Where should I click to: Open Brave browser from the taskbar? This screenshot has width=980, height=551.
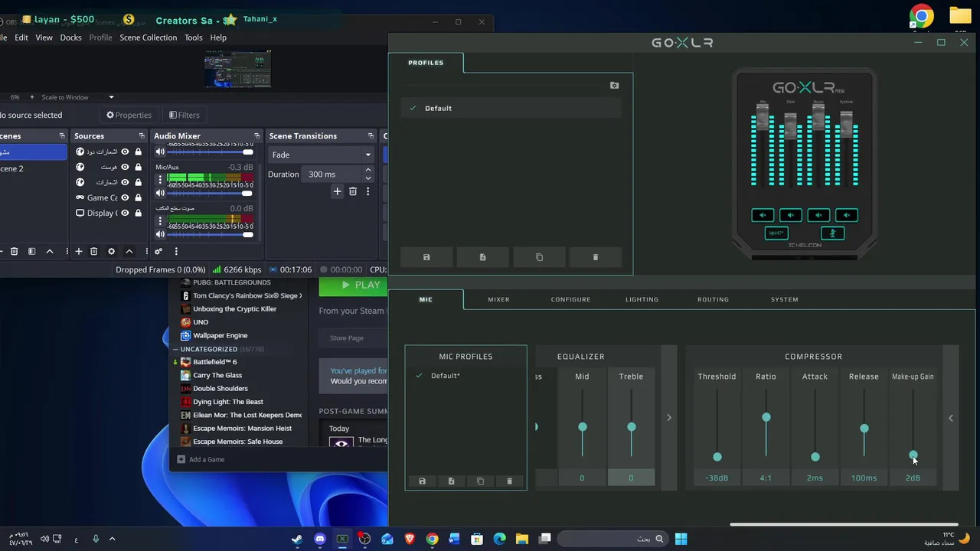(410, 539)
